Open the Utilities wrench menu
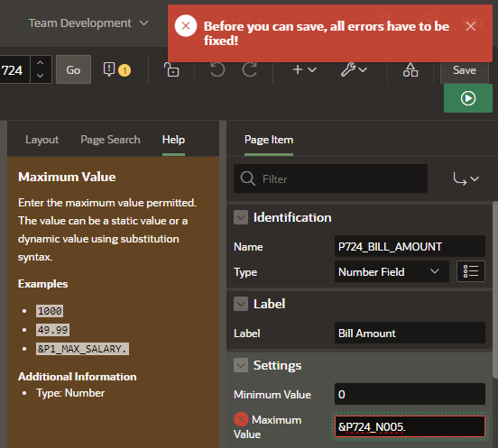The image size is (498, 448). (x=355, y=69)
